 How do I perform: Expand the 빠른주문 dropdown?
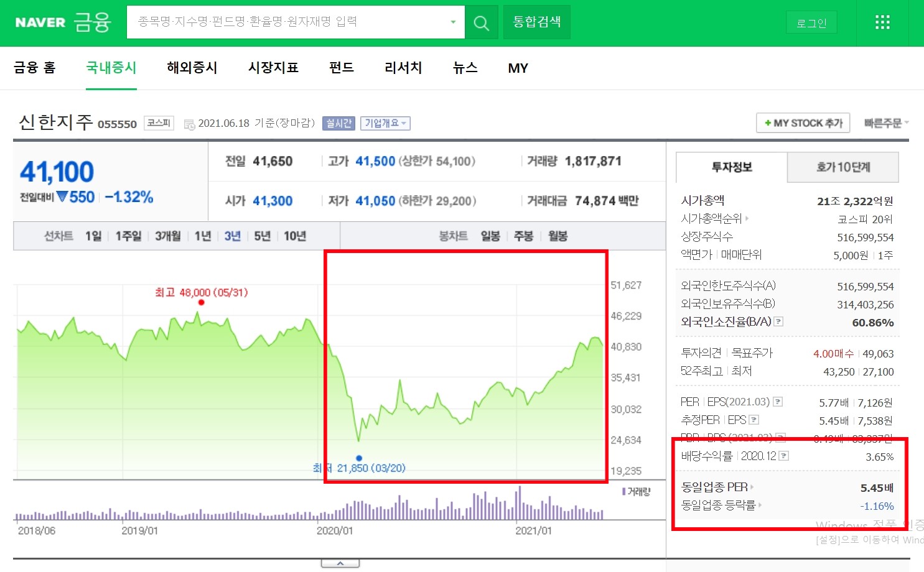[x=886, y=122]
